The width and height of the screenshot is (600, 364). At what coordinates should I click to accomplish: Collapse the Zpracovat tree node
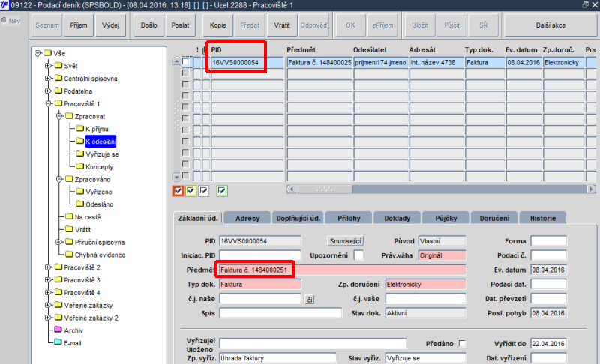[x=59, y=116]
